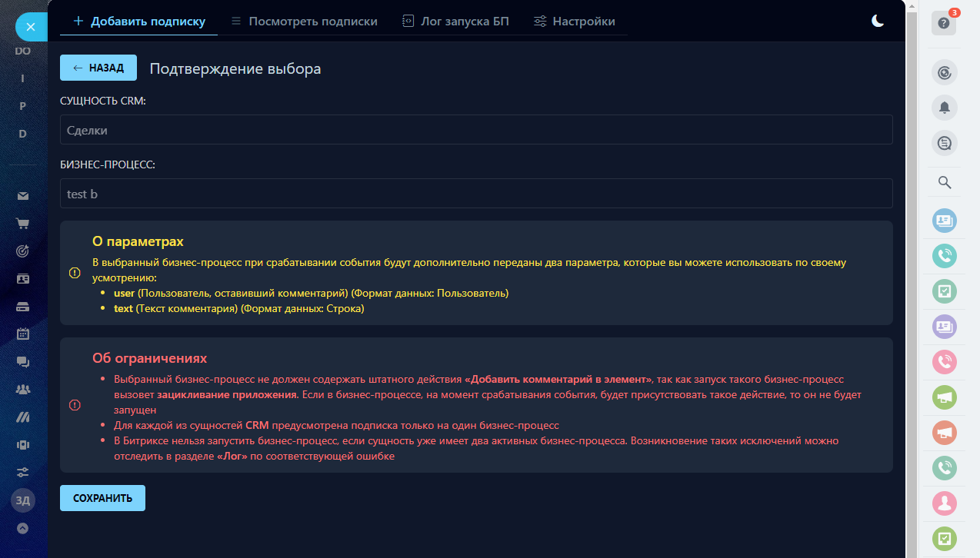Open the mail icon in the left sidebar

pyautogui.click(x=23, y=196)
